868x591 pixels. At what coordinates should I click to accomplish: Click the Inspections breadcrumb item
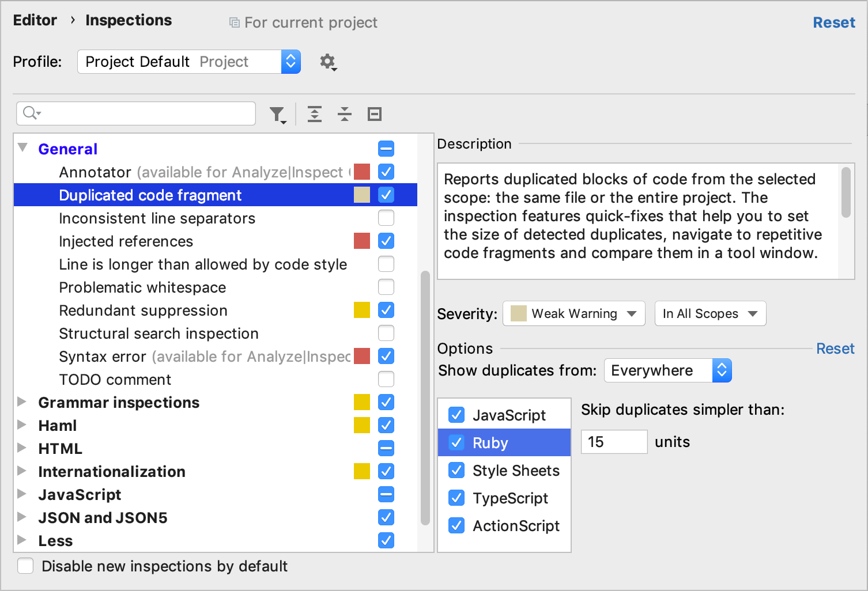click(x=128, y=20)
